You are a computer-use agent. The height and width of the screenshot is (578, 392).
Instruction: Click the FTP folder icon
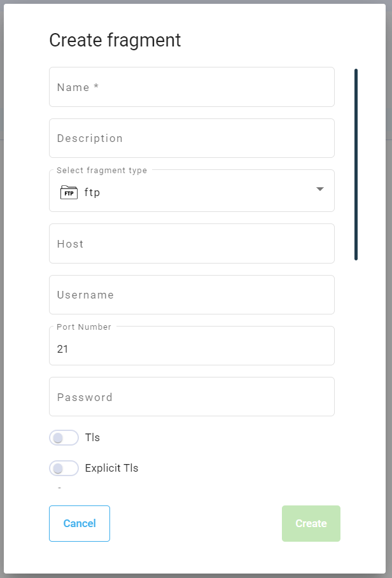click(x=69, y=192)
